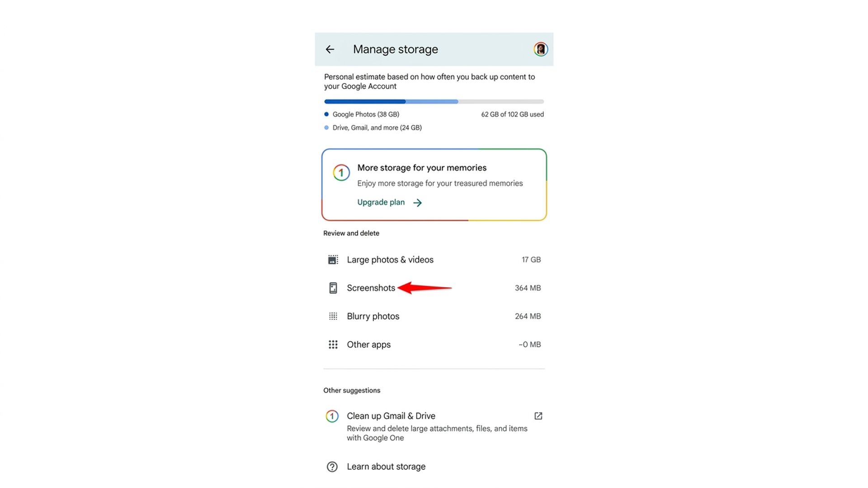868x488 pixels.
Task: Click the Blurry photos grid icon
Action: (x=333, y=316)
